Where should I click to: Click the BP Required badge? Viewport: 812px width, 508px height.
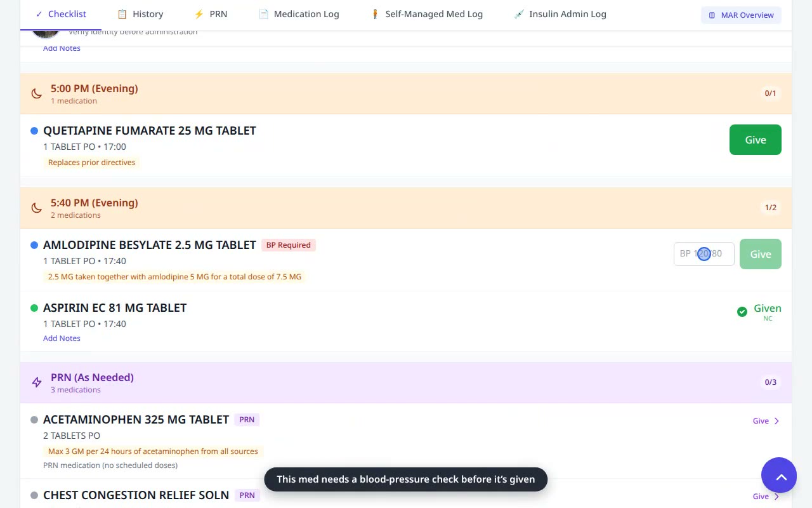[289, 245]
